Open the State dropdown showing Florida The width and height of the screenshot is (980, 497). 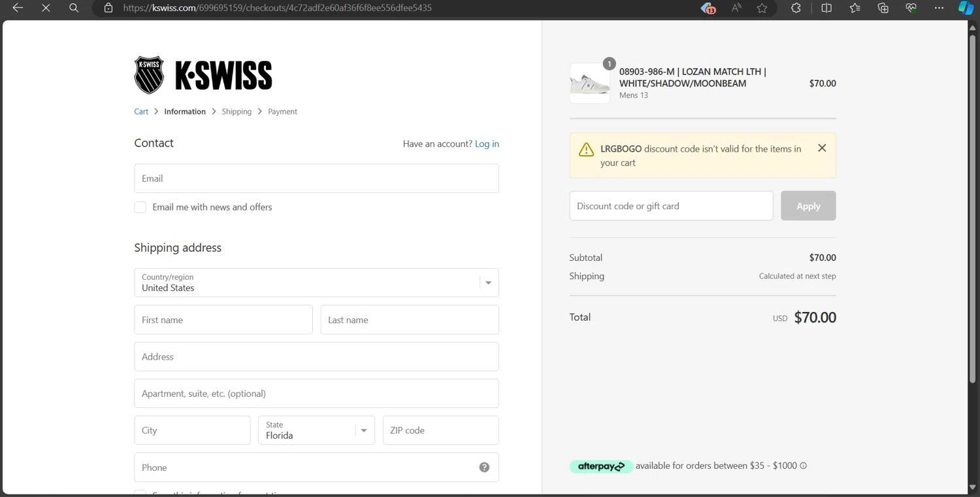316,430
